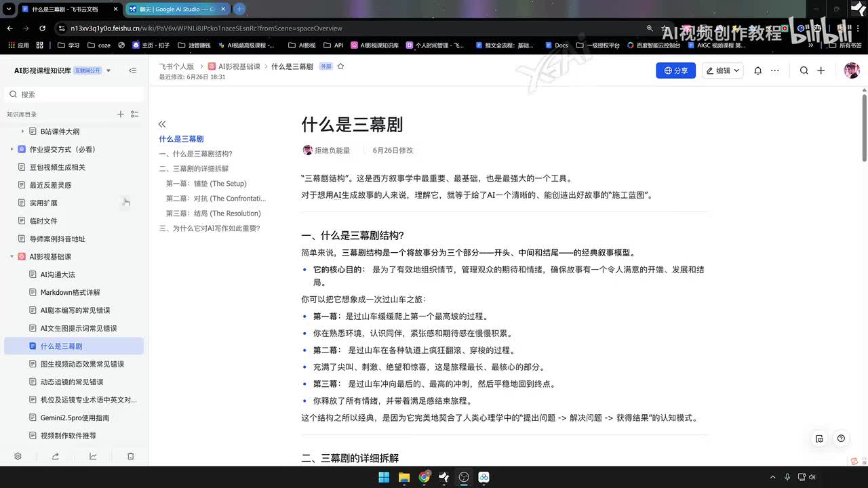Click author name 拒绝负能量

332,150
